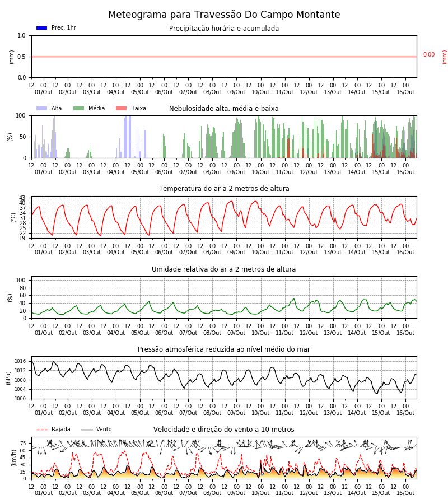
Task: Click the 1016 tick label on pressure axis
Action: tap(20, 361)
